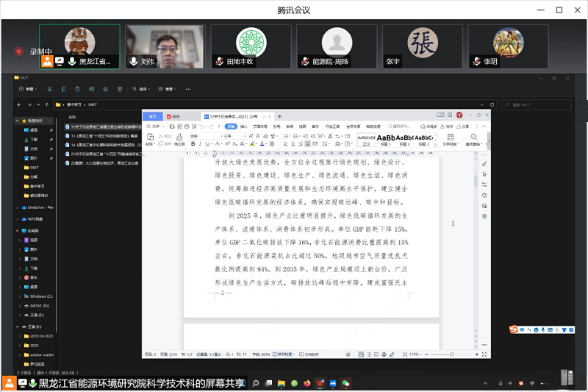Click the search box in File Explorer
This screenshot has height=392, width=588.
pos(537,104)
